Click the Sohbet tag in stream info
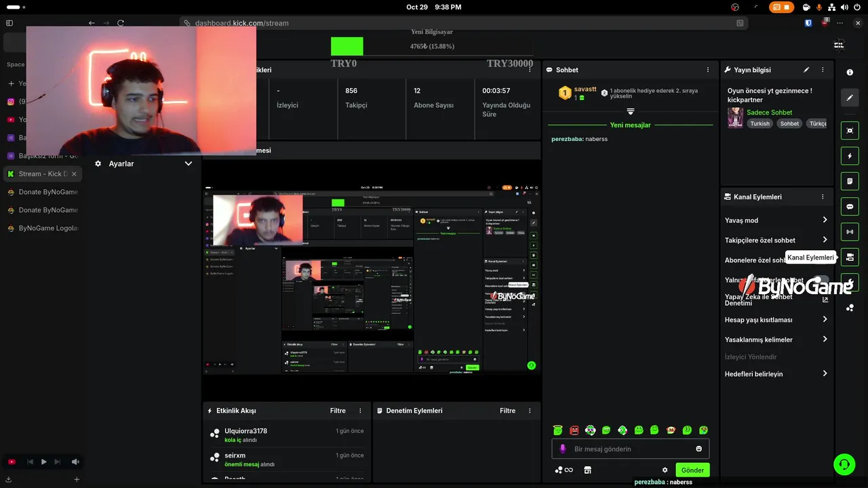Image resolution: width=868 pixels, height=488 pixels. (x=789, y=123)
